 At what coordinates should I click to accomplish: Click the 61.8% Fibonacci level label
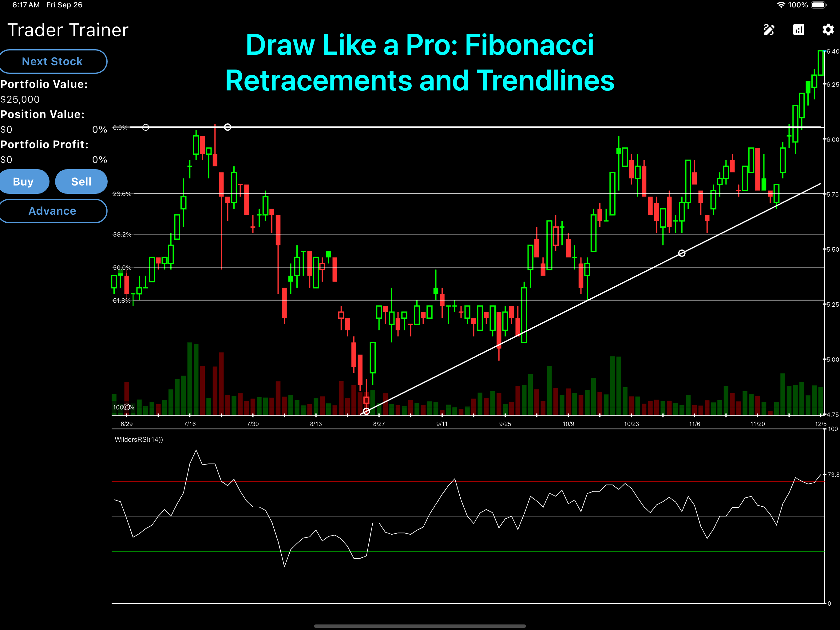(122, 301)
